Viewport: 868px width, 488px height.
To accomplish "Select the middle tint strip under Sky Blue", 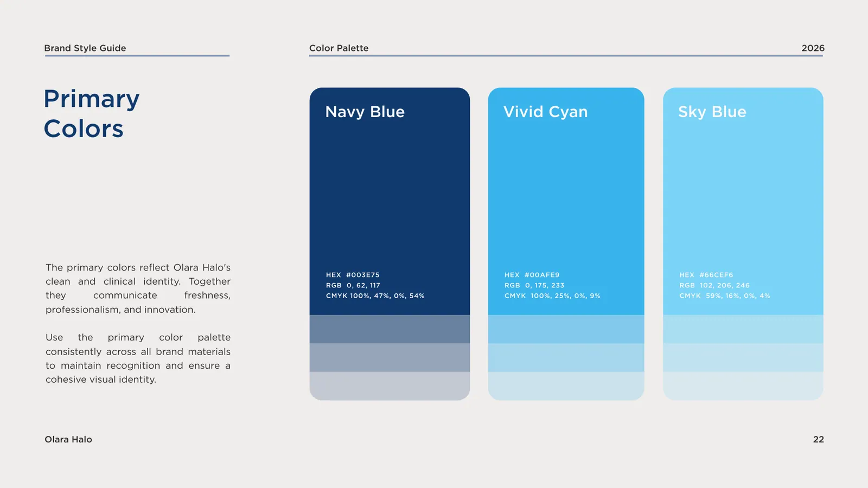I will point(743,357).
